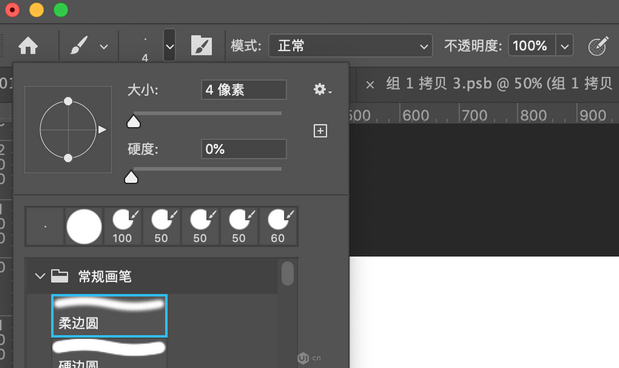The image size is (619, 368).
Task: Select the 柔边圆 soft round brush
Action: [x=109, y=316]
